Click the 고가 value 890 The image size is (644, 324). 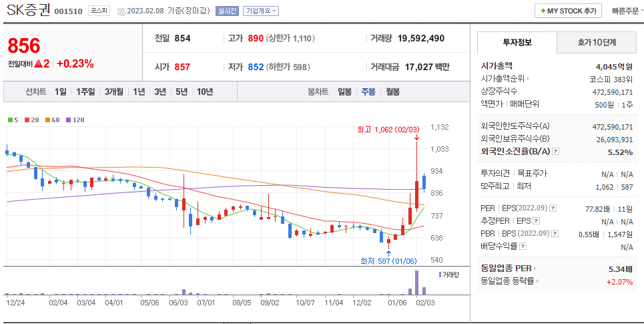[x=256, y=38]
